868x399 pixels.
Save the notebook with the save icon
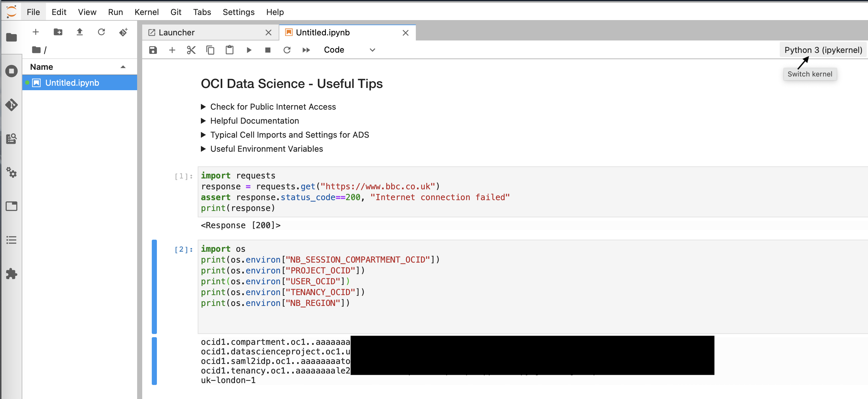tap(153, 49)
